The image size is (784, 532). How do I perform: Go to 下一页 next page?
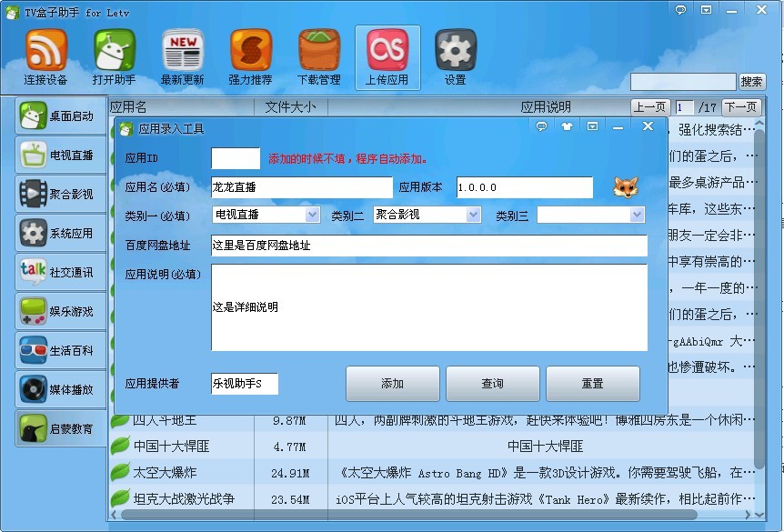pyautogui.click(x=741, y=107)
